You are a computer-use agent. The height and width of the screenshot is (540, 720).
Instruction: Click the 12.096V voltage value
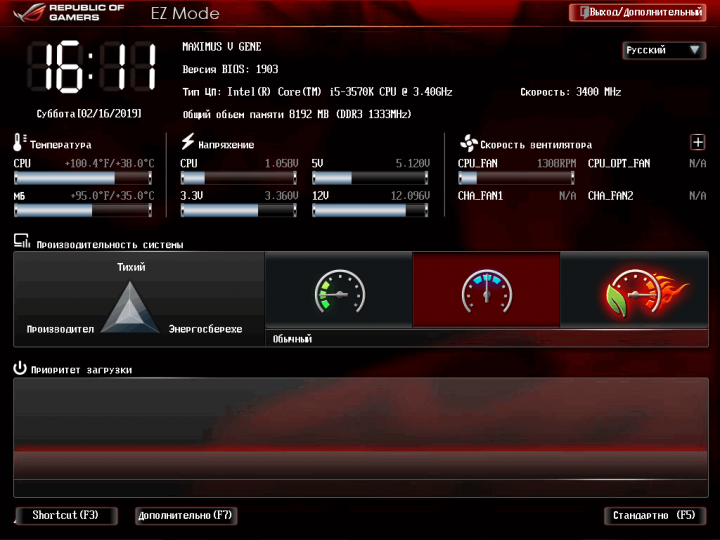coord(410,196)
